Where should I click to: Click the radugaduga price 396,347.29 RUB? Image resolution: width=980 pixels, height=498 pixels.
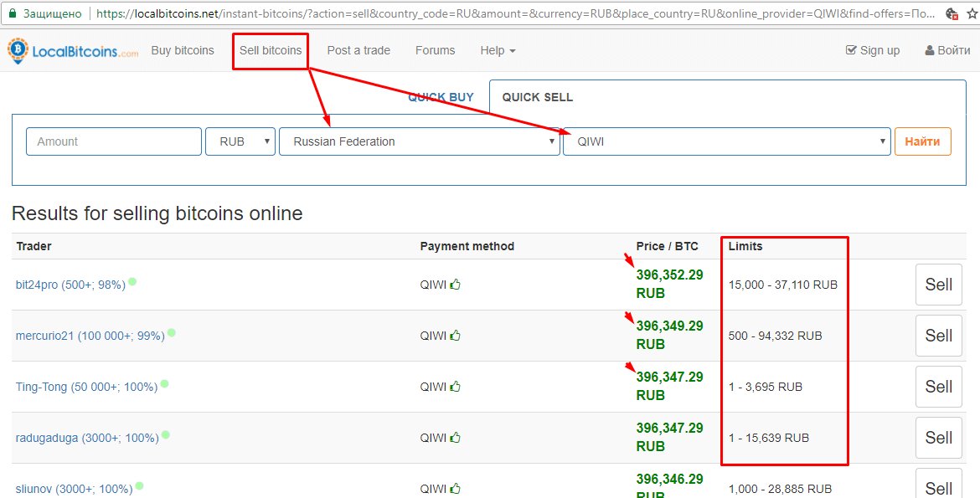[669, 438]
